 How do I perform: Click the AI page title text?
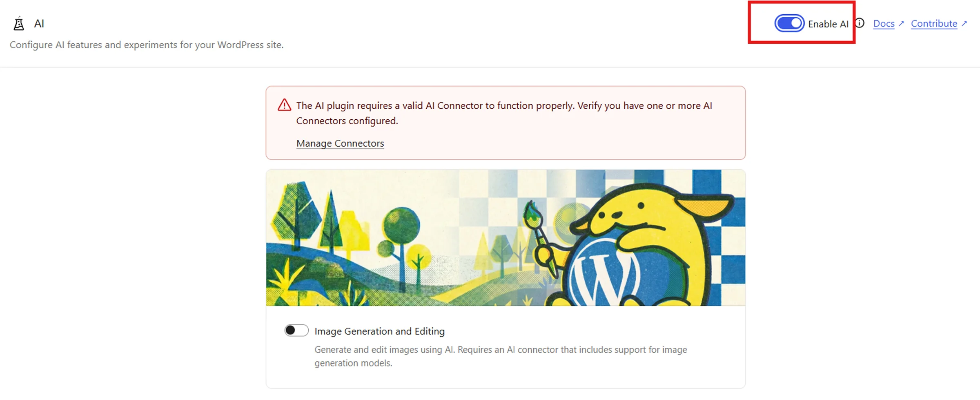39,24
